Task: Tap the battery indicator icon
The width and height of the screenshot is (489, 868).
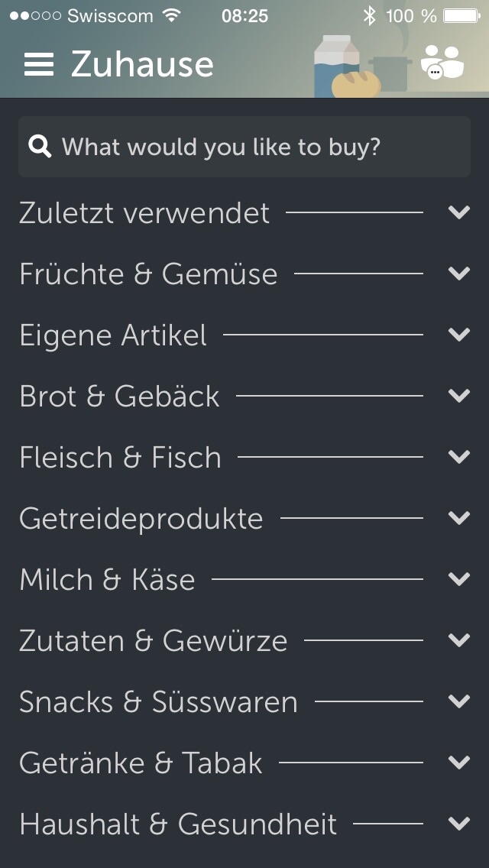Action: 461,15
